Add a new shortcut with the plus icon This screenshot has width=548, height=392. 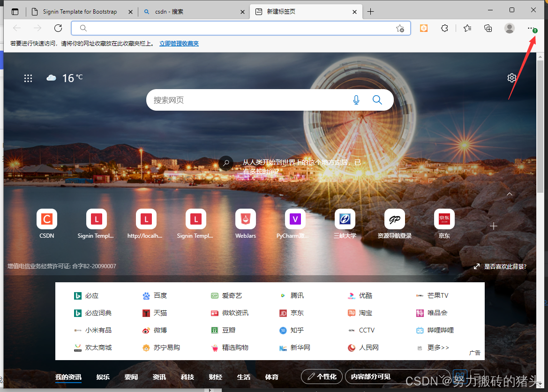click(493, 226)
